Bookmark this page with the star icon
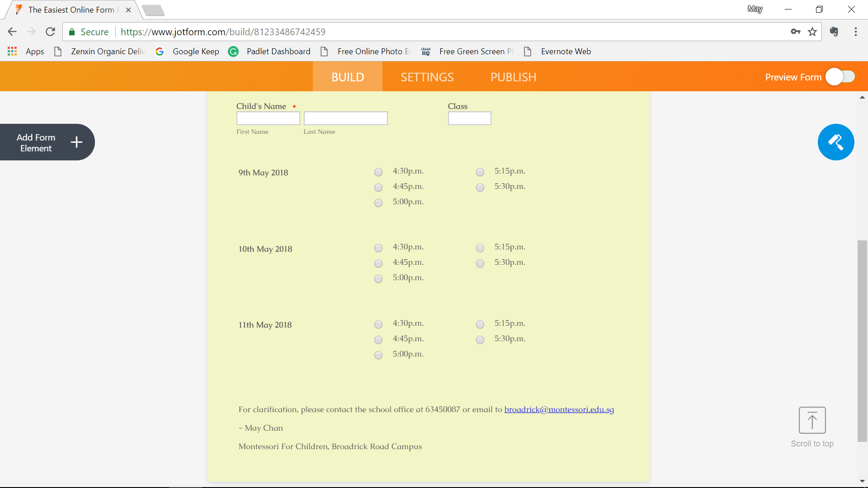 tap(812, 32)
